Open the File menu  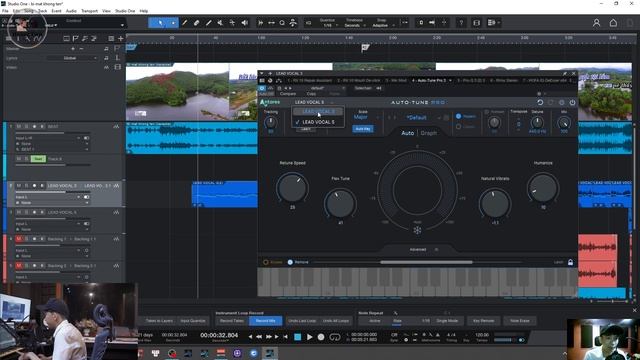[x=5, y=11]
